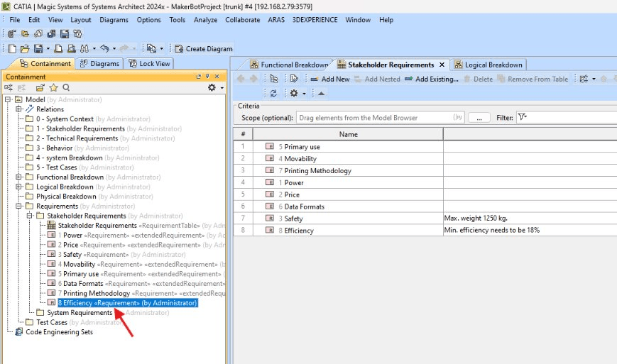Switch to the Containment tab
Screen dimensions: 617x364
click(x=45, y=63)
